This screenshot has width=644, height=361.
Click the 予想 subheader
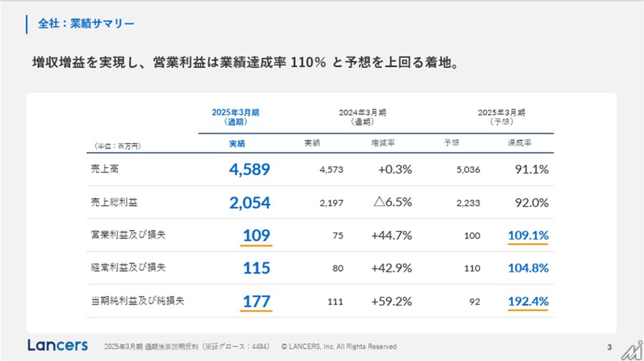click(452, 143)
